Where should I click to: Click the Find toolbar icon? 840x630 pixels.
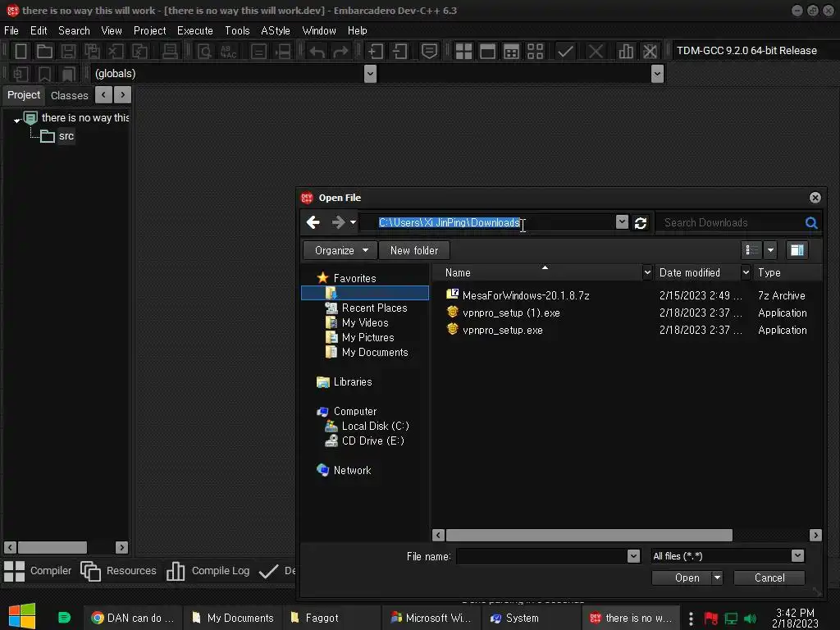click(204, 52)
